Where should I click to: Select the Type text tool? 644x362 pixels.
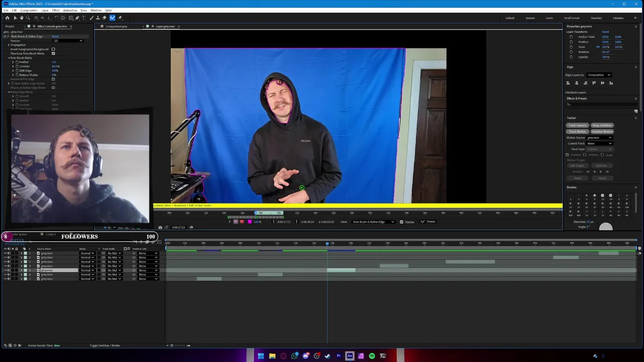coord(84,18)
